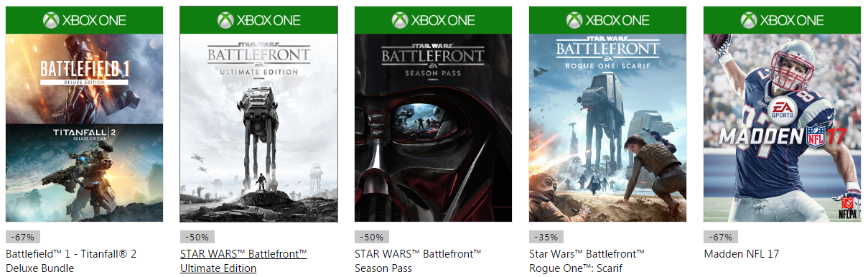Open Star Wars Battlefront Rogue One: Scarif link
The image size is (868, 277).
click(587, 261)
